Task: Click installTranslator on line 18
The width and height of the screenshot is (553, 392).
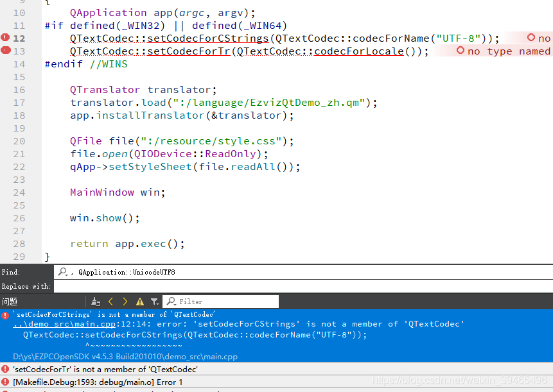Action: point(150,115)
